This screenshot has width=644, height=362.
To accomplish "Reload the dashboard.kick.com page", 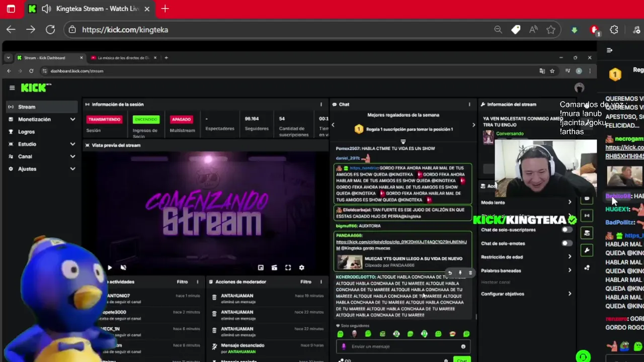I will [31, 71].
